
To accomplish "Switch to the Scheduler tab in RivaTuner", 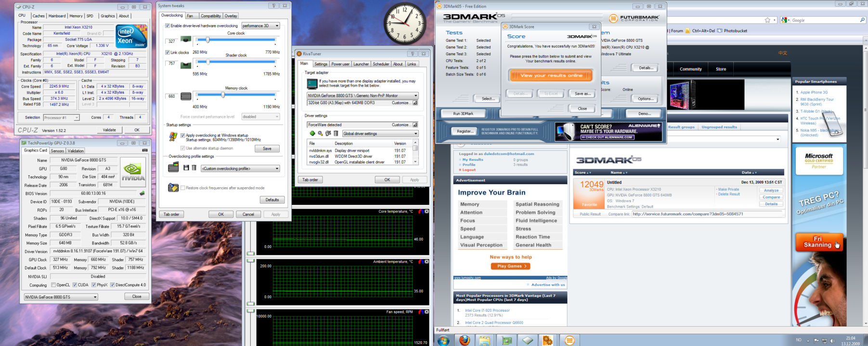I will 381,64.
